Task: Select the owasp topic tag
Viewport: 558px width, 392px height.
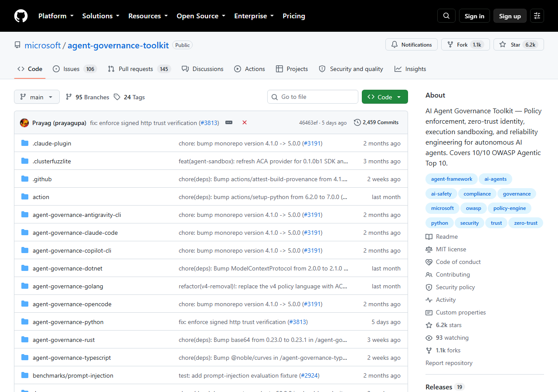Action: (473, 208)
